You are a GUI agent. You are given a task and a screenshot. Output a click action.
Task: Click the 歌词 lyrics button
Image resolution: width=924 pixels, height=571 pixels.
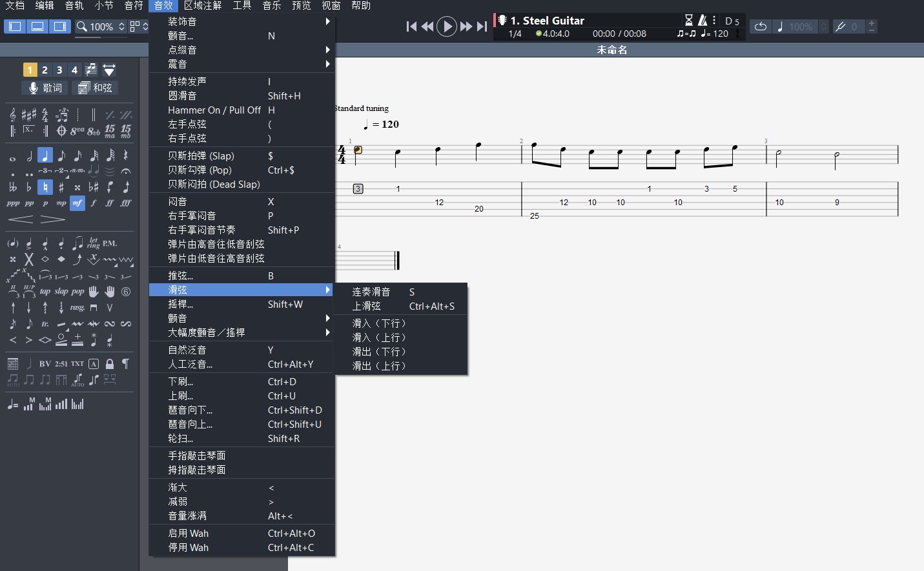click(45, 88)
